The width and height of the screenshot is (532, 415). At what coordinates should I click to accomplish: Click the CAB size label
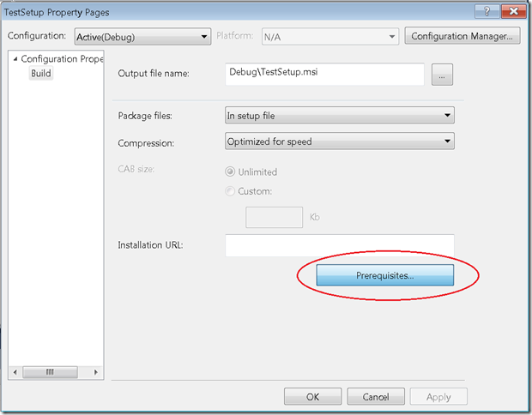[136, 169]
